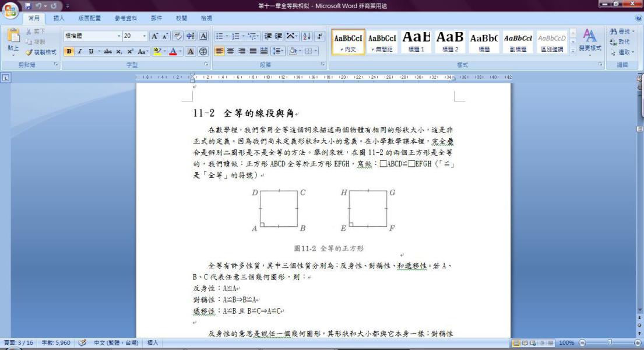Click page count 3/16 in status bar
Viewport: 644px width, 350px height.
point(19,342)
